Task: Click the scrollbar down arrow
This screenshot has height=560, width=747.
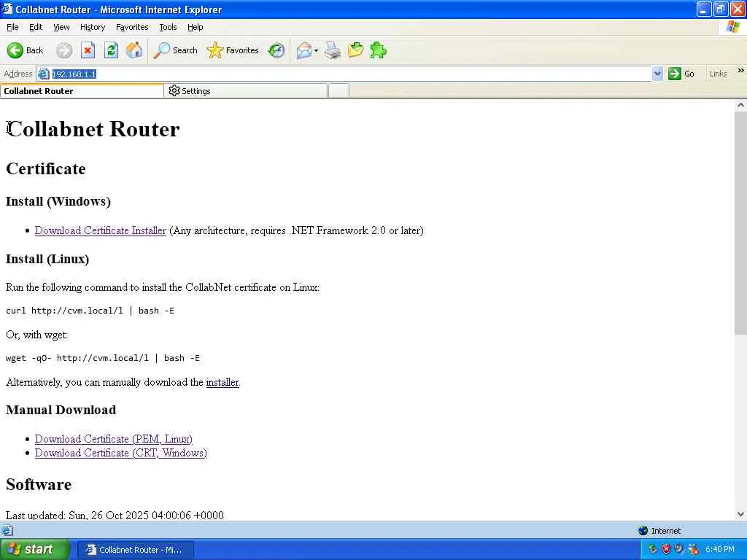Action: 740,514
